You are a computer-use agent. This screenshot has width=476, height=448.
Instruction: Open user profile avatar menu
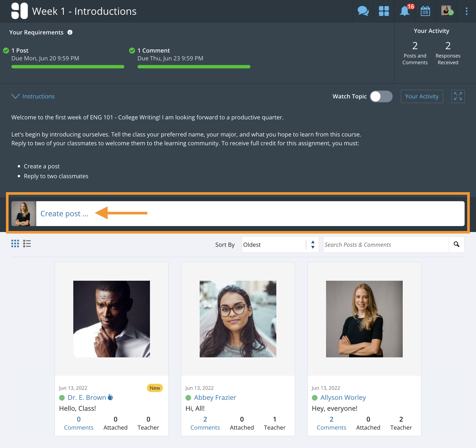click(446, 11)
